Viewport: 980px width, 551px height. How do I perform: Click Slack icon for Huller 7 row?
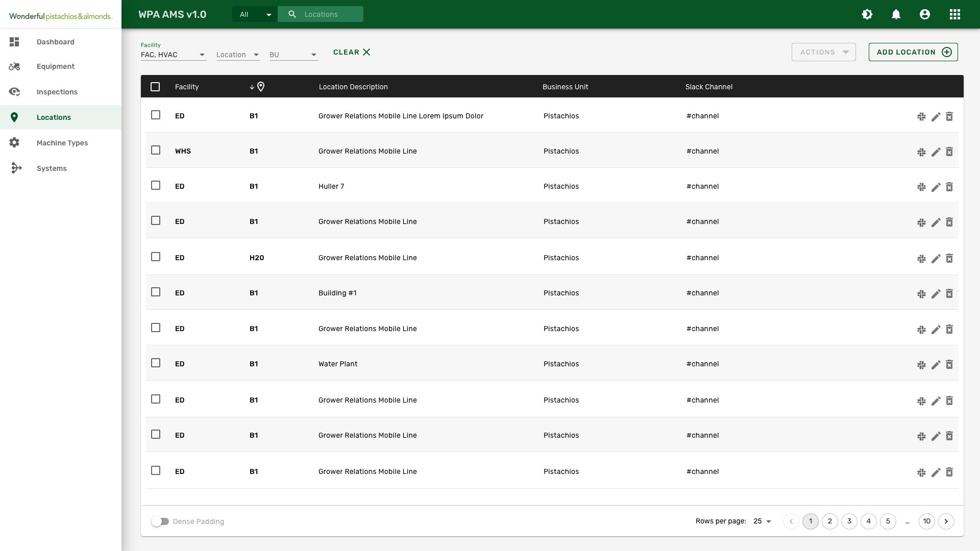pyautogui.click(x=921, y=187)
